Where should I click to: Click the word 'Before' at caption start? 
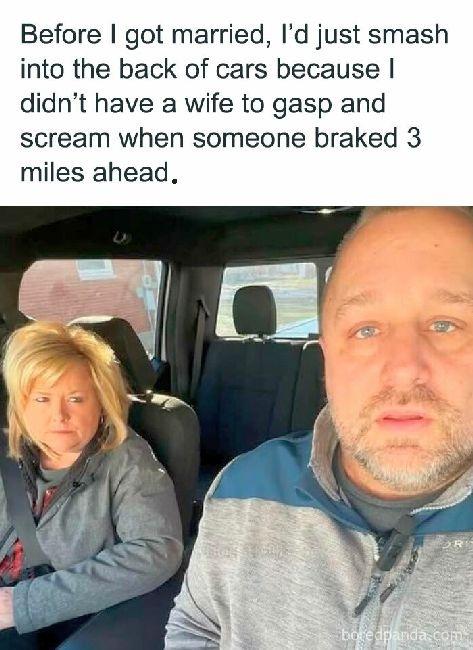[61, 34]
